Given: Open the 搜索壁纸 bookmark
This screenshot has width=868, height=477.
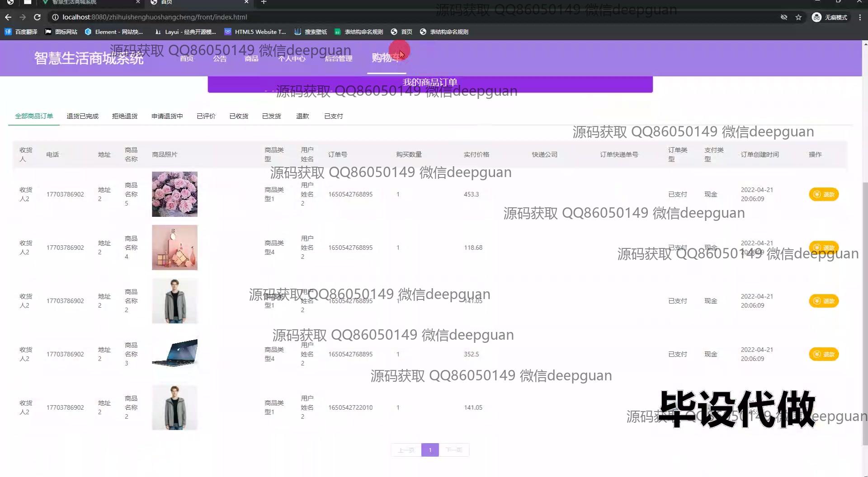Looking at the screenshot, I should 311,32.
